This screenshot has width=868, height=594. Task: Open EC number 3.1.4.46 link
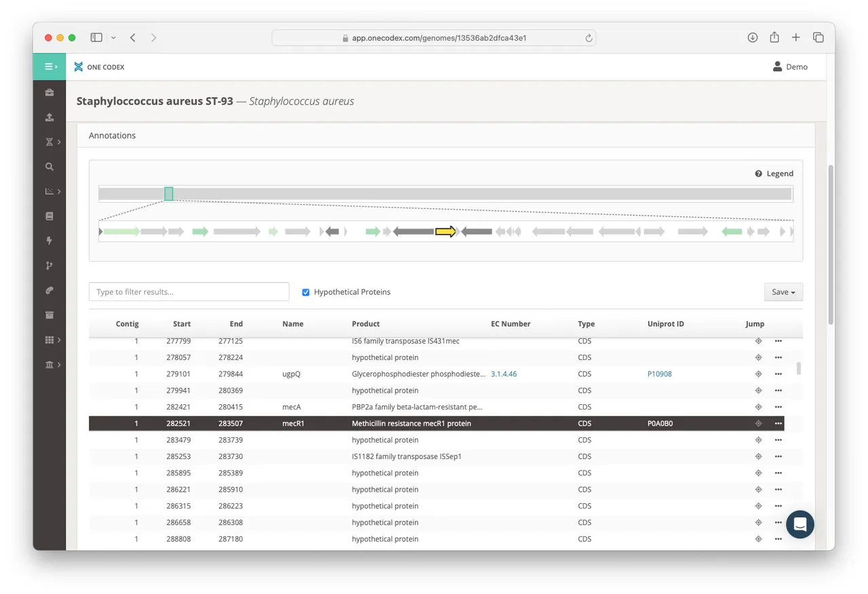[504, 374]
